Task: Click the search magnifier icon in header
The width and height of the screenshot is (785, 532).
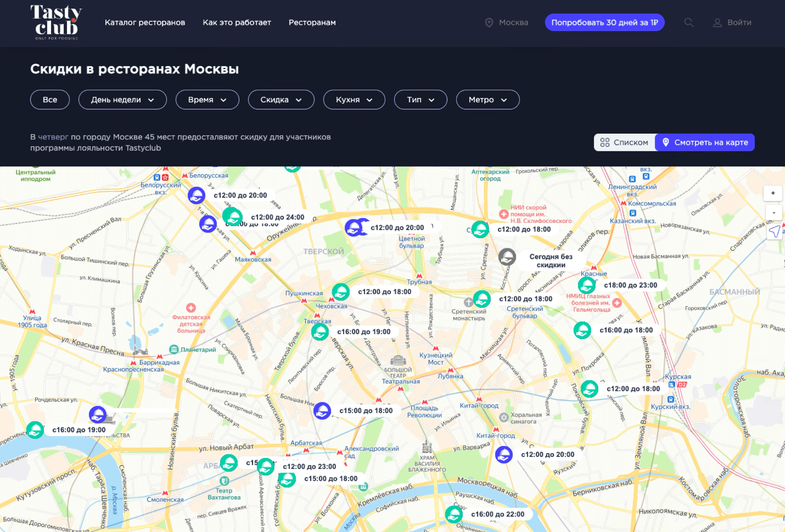Action: click(689, 23)
